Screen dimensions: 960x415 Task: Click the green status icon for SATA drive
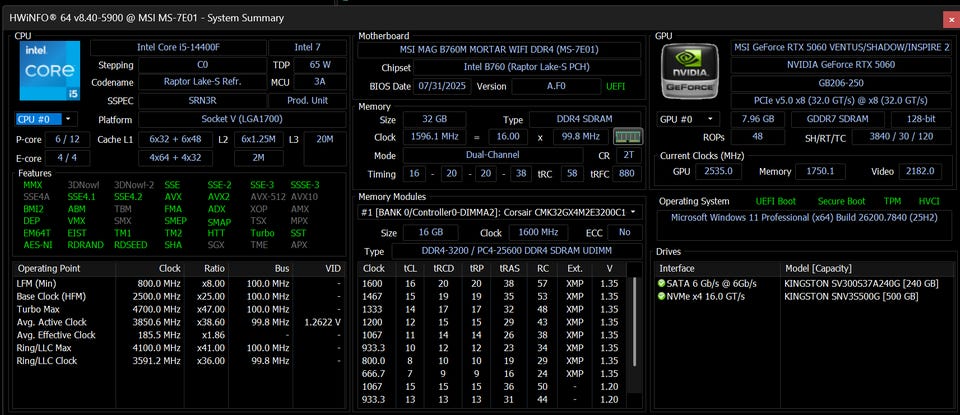tap(661, 283)
